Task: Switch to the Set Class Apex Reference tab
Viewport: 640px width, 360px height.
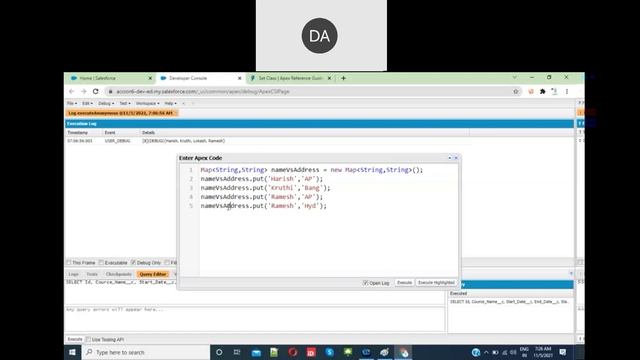Action: [291, 78]
